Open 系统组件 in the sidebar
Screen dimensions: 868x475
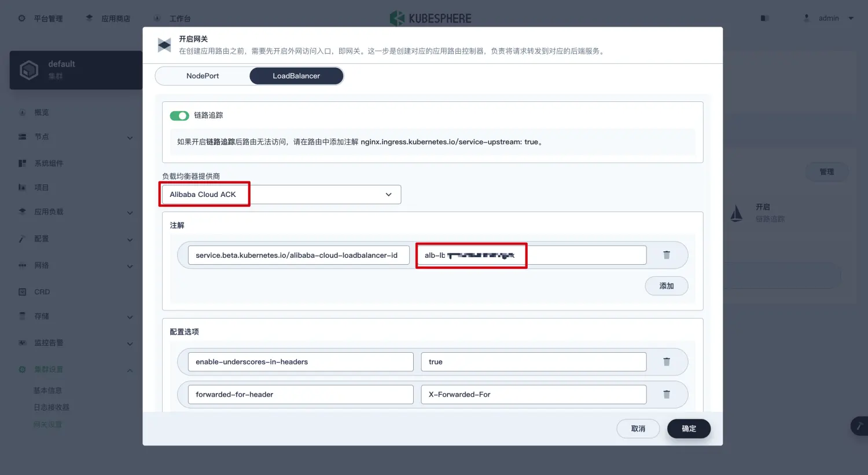(49, 163)
